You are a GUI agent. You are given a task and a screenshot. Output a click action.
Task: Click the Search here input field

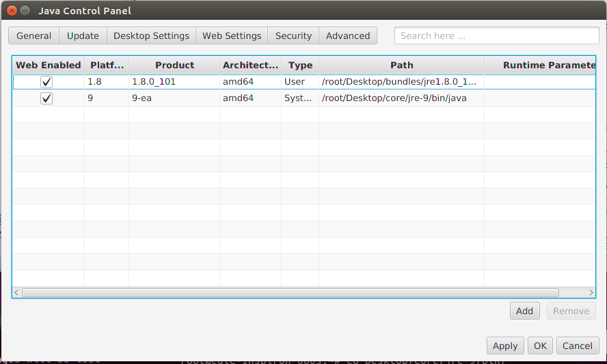[x=496, y=36]
